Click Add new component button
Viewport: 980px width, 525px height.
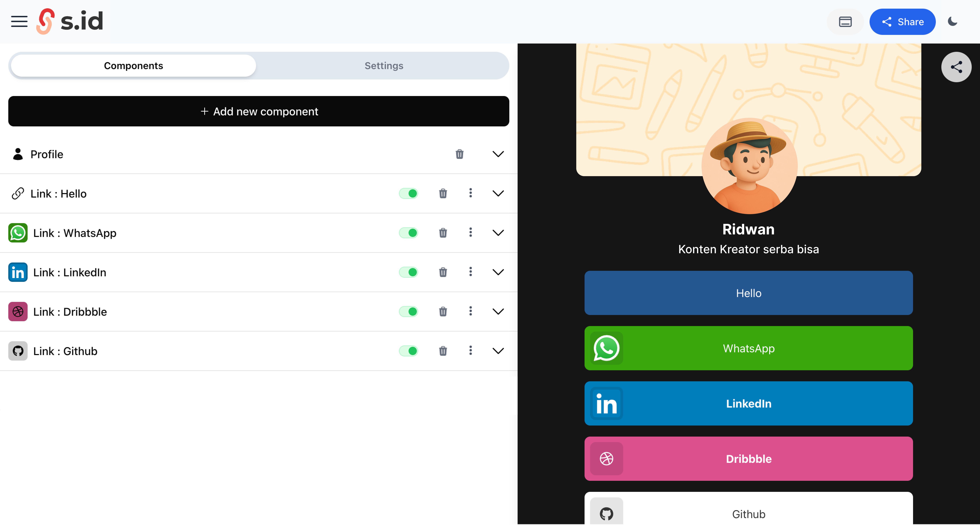pos(259,111)
